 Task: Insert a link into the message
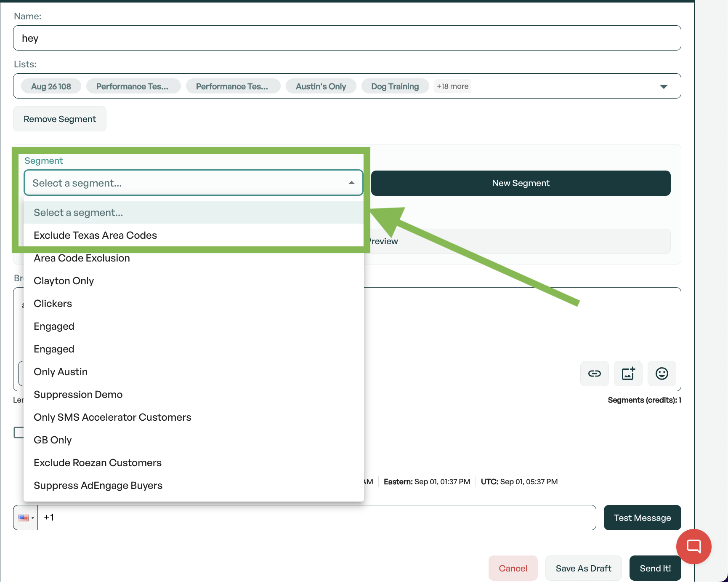594,374
